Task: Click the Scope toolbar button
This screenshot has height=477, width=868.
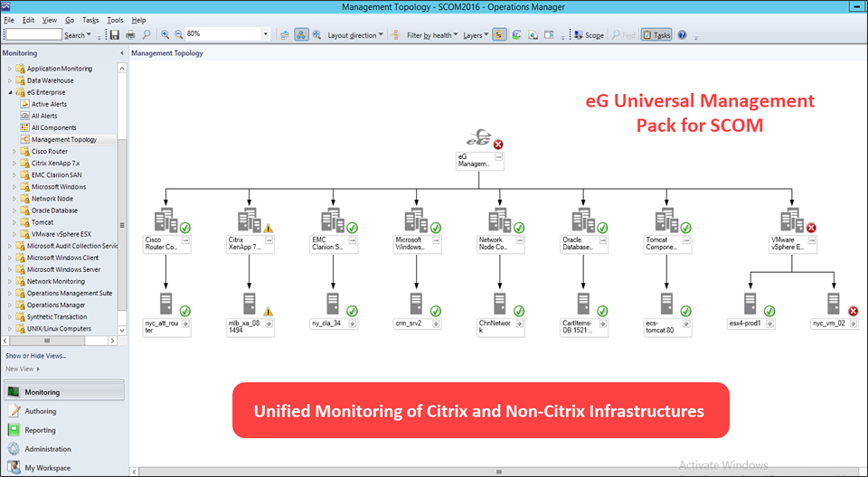Action: pyautogui.click(x=589, y=35)
